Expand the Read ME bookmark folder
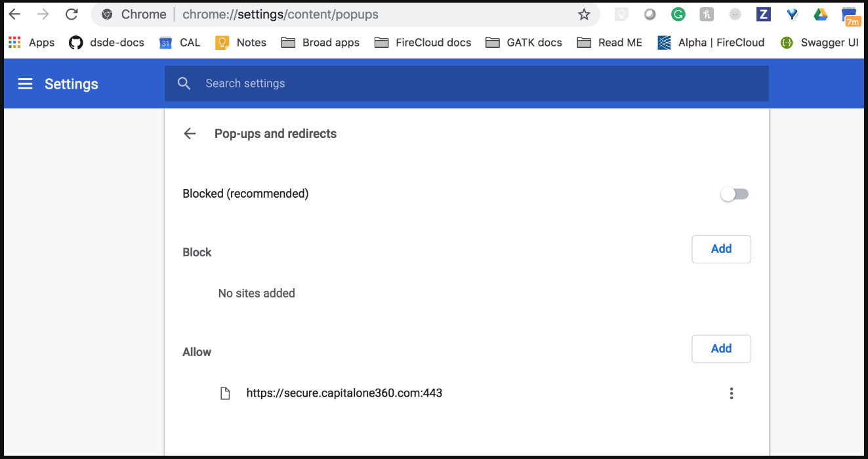This screenshot has height=459, width=868. [610, 43]
